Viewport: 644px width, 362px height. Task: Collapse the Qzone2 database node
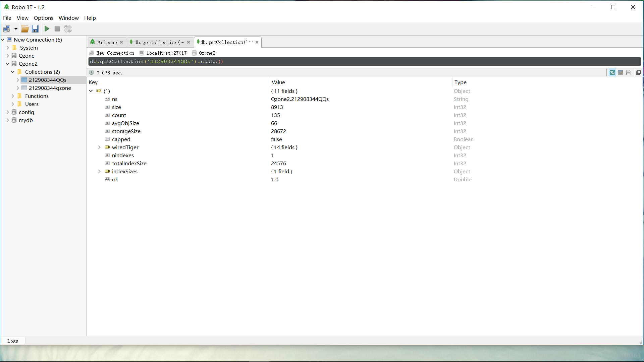[x=7, y=64]
